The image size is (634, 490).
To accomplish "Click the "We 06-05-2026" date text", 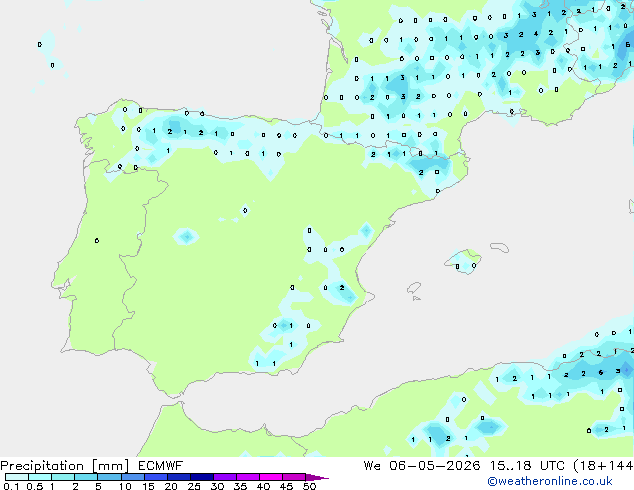I will (422, 466).
